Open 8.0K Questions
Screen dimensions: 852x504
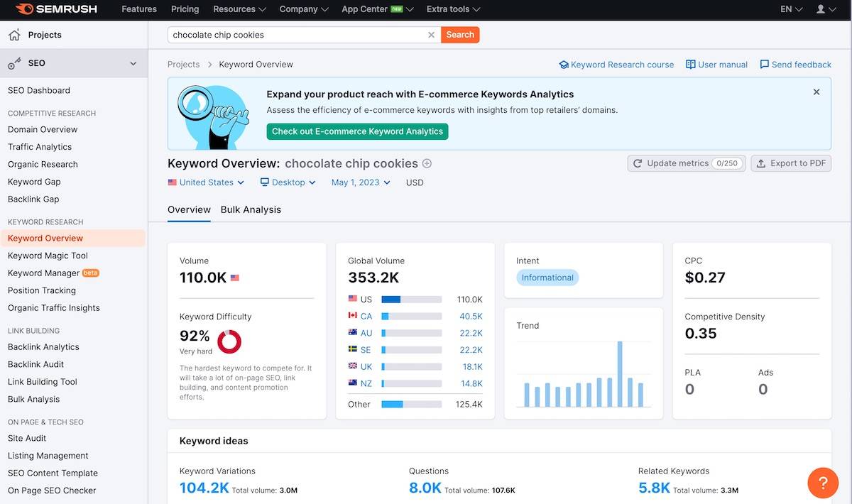(425, 488)
